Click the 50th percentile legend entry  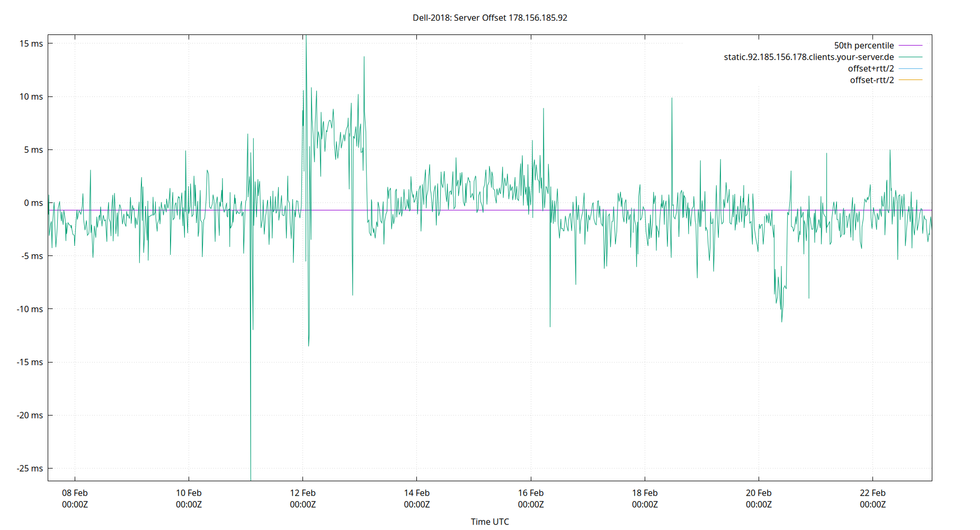865,45
